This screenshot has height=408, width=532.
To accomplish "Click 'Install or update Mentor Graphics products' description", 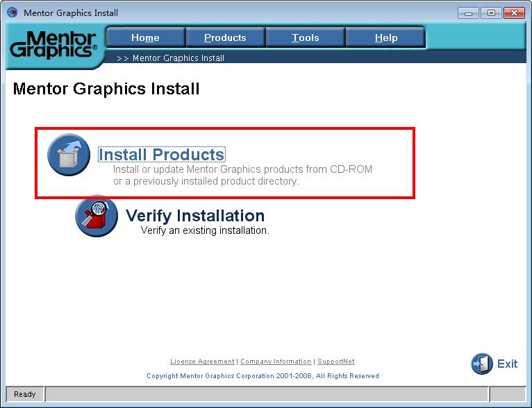I will pyautogui.click(x=242, y=175).
